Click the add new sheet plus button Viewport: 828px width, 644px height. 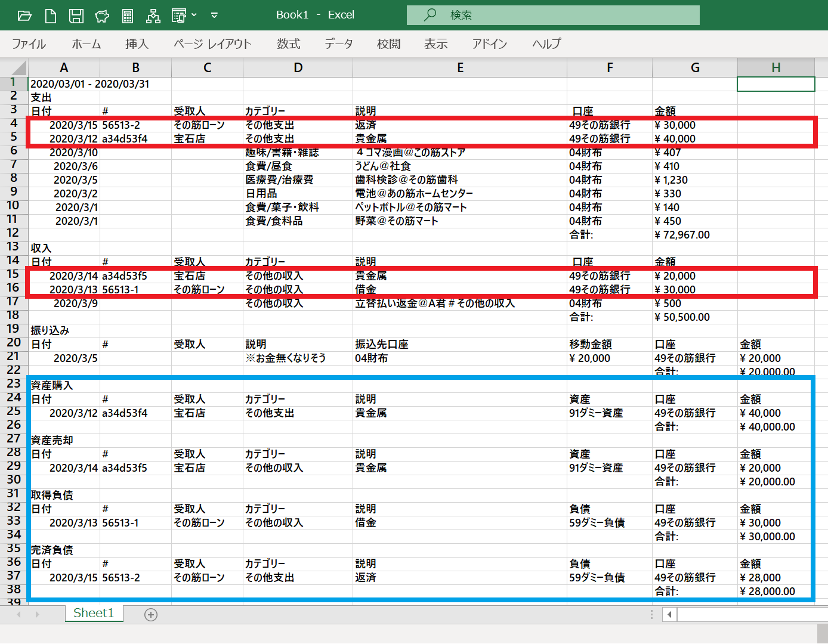pyautogui.click(x=151, y=615)
